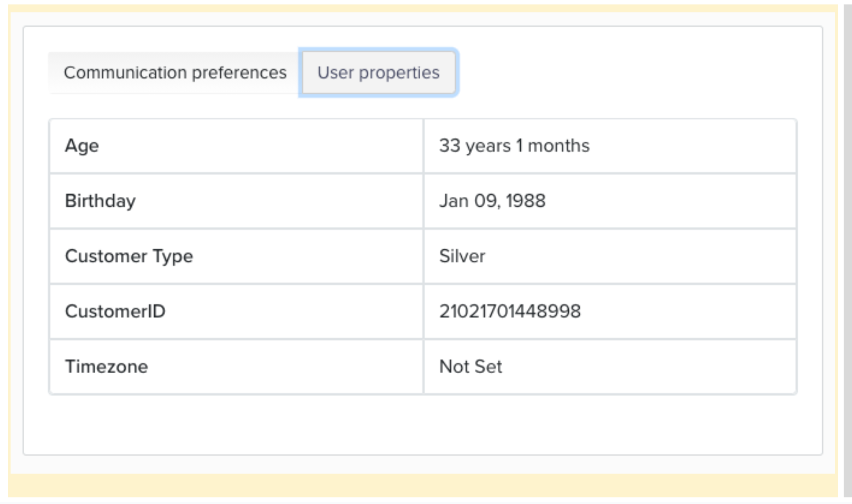This screenshot has width=852, height=504.
Task: Select the User properties tab
Action: 378,73
